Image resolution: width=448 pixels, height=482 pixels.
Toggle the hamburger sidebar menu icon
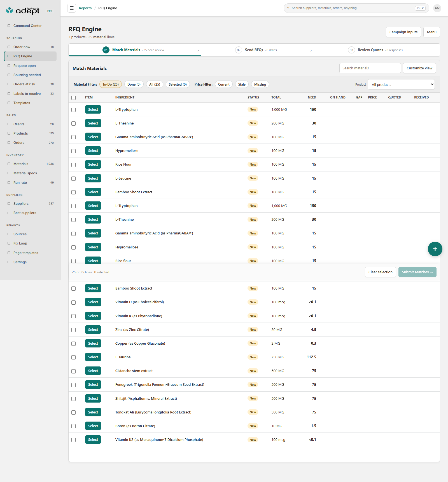tap(72, 8)
